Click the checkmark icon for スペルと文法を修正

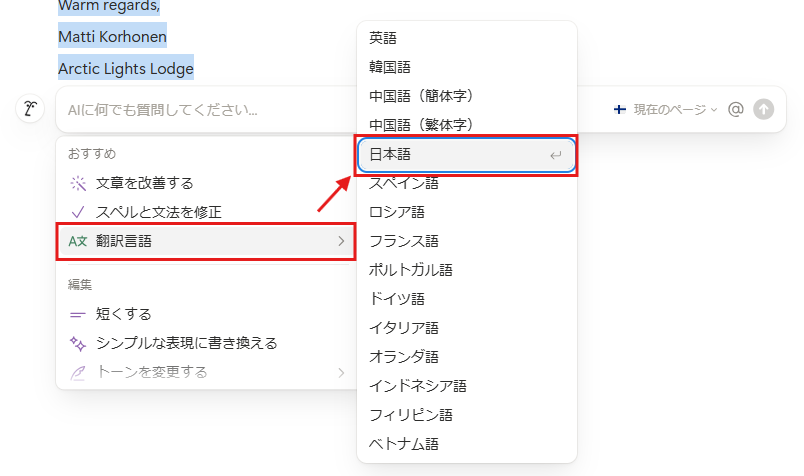pyautogui.click(x=78, y=212)
